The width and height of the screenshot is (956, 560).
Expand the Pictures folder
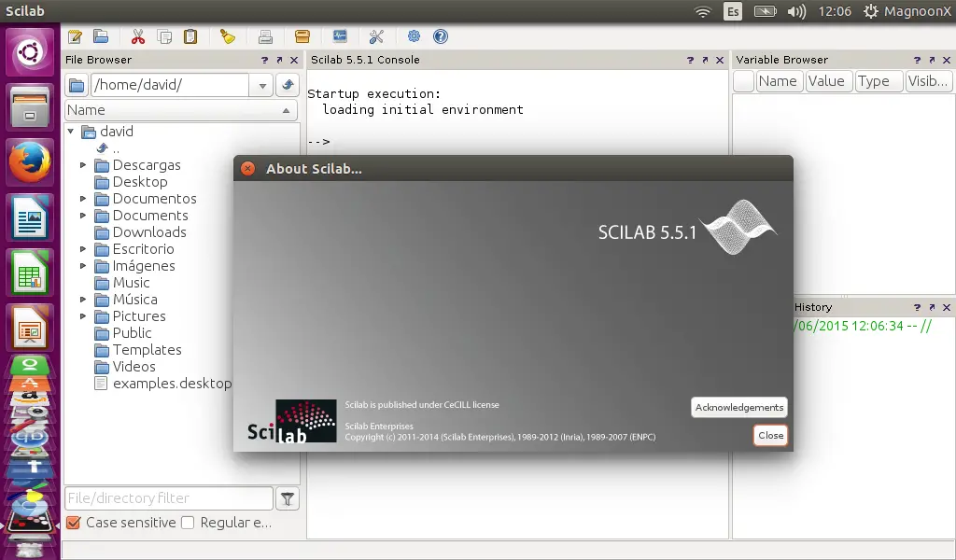(x=83, y=316)
